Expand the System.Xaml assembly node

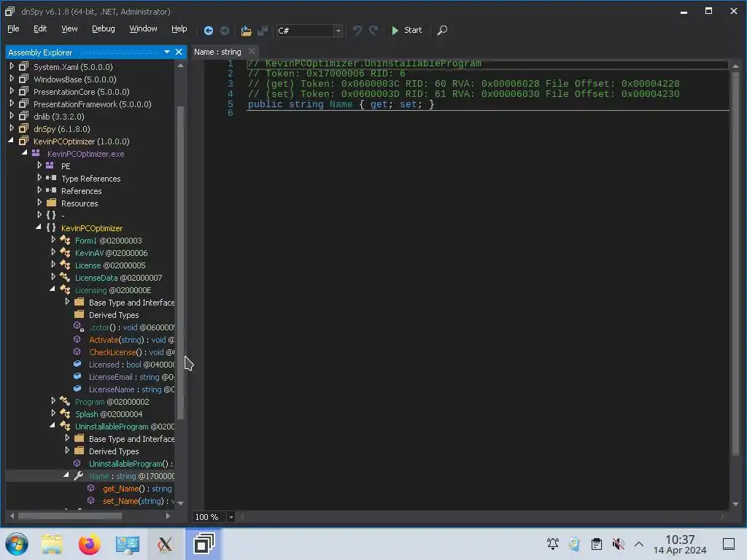coord(12,66)
